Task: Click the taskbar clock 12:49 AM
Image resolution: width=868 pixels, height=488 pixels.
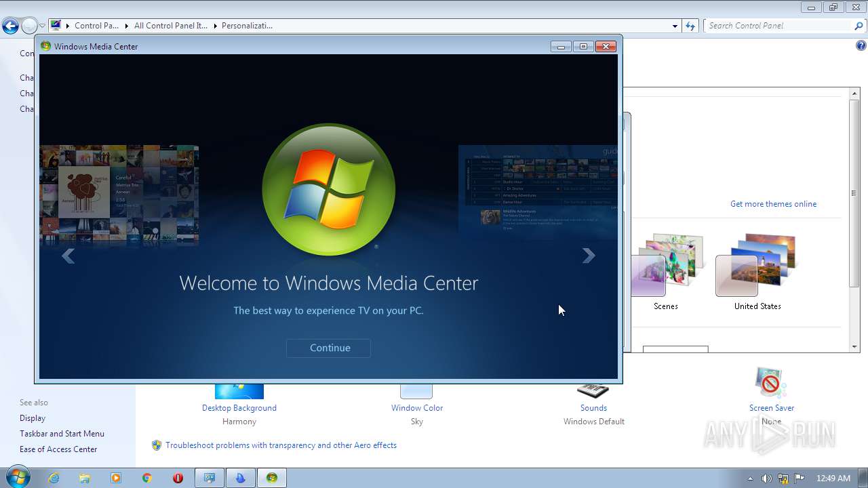Action: tap(833, 478)
